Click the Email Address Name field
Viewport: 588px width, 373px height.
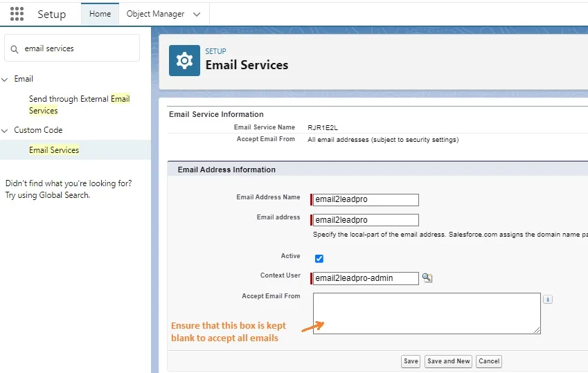(x=366, y=199)
